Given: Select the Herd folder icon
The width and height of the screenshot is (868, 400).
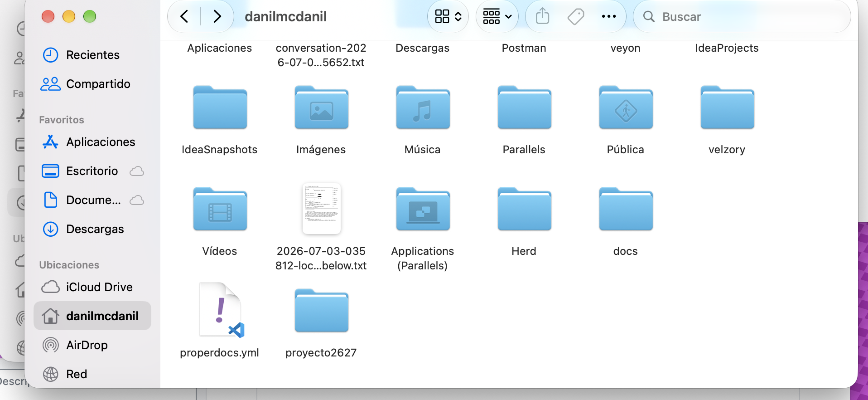Looking at the screenshot, I should pos(525,209).
